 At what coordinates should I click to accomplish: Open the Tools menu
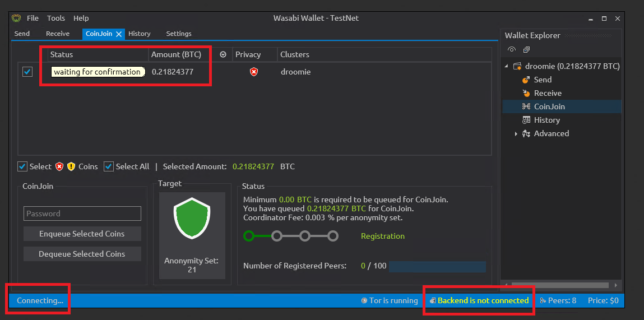[56, 18]
